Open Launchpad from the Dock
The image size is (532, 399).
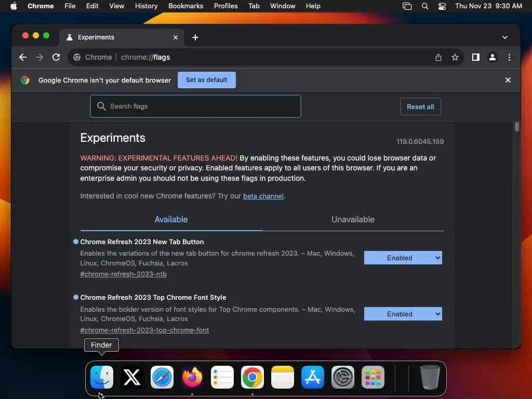click(x=373, y=377)
